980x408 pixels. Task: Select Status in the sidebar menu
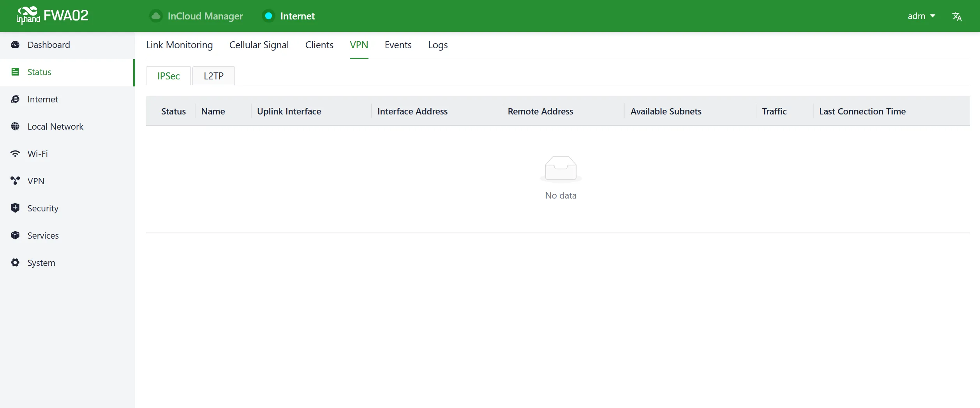67,72
